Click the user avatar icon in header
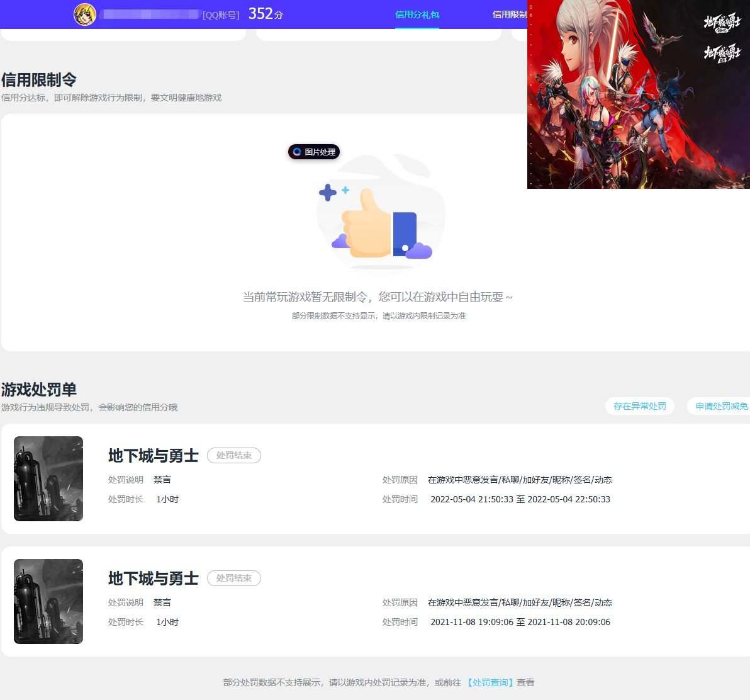This screenshot has width=750, height=700. tap(85, 14)
